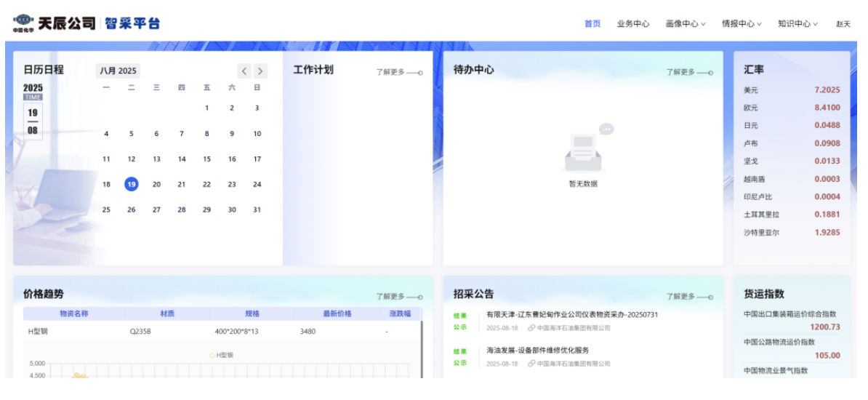The height and width of the screenshot is (400, 868).
Task: Click the price trend table scrollbar
Action: (422, 349)
